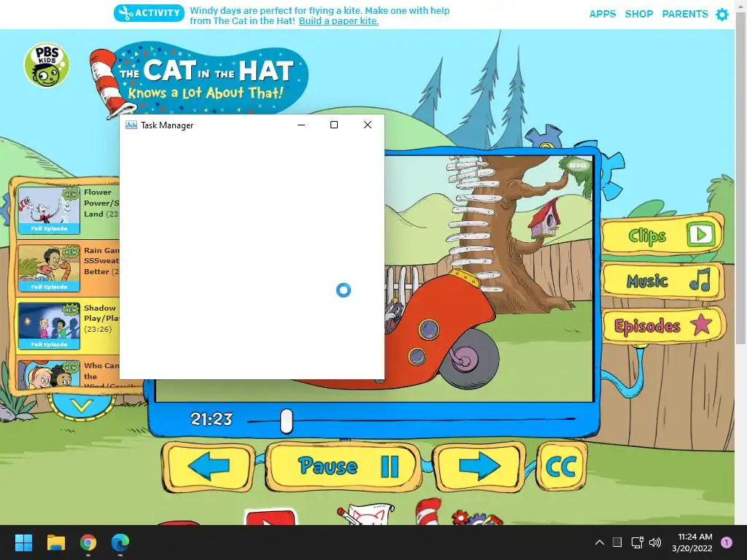Screen dimensions: 747x560
Task: Open File Explorer from the taskbar
Action: (55, 542)
